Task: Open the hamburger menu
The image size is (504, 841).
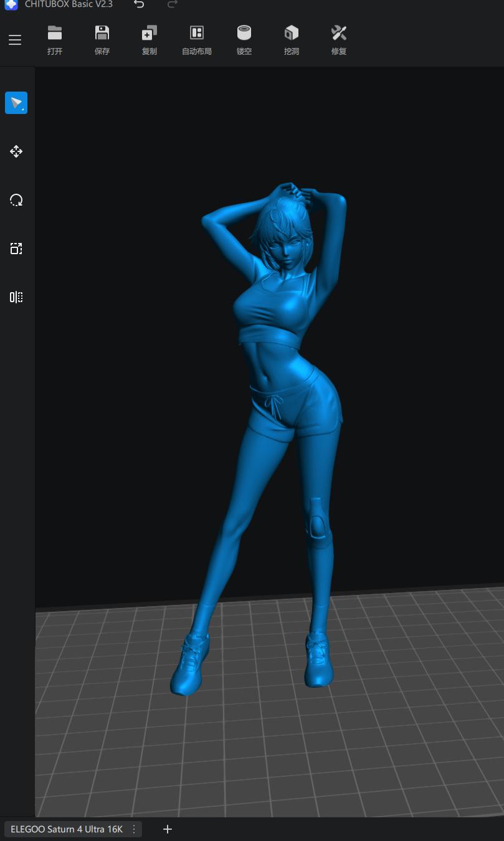Action: pos(15,40)
